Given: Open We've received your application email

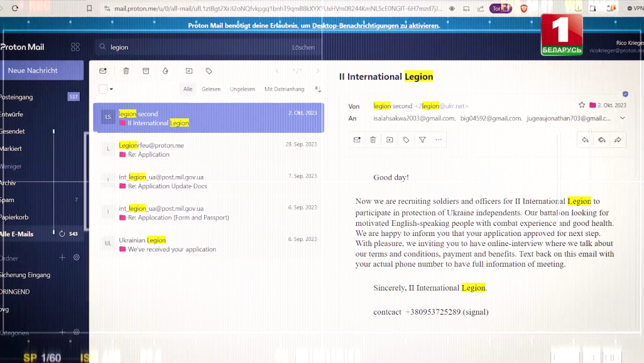Looking at the screenshot, I should pyautogui.click(x=209, y=244).
